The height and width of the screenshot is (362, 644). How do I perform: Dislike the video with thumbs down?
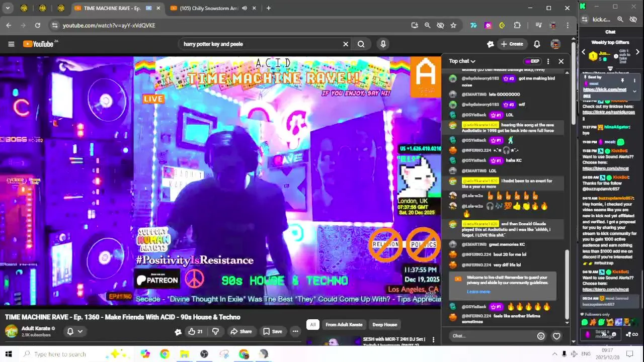click(215, 331)
